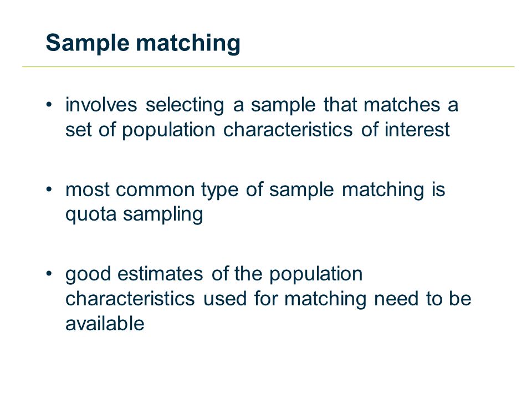Click the word 'involves' in first bullet
This screenshot has width=532, height=399.
click(x=101, y=105)
